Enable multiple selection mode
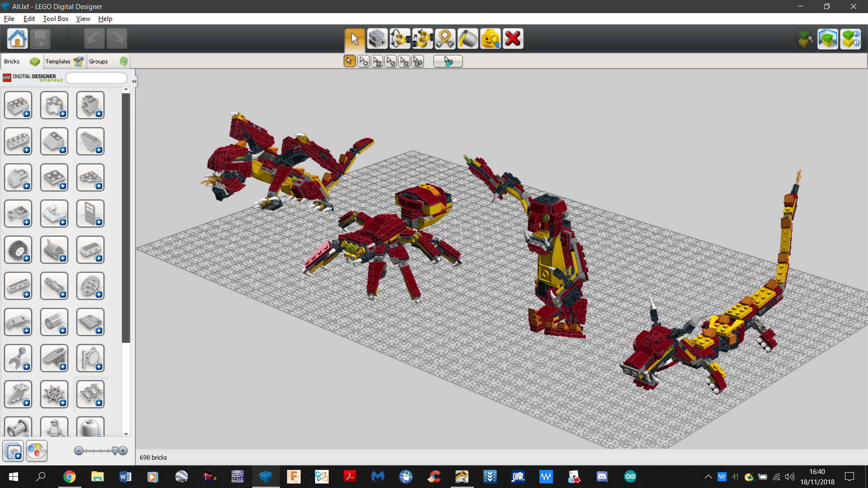 coord(363,61)
